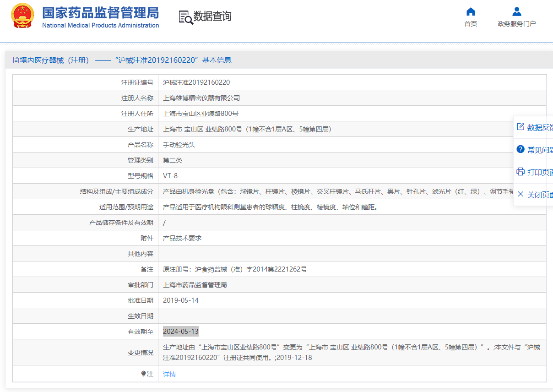Click the 附件 row label
The width and height of the screenshot is (553, 392).
(147, 238)
